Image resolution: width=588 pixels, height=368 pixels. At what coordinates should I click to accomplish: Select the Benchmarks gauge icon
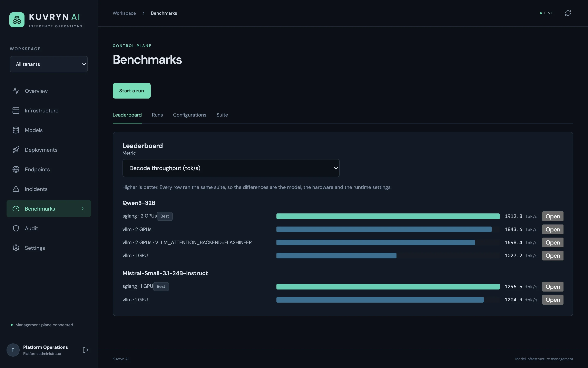pyautogui.click(x=16, y=209)
